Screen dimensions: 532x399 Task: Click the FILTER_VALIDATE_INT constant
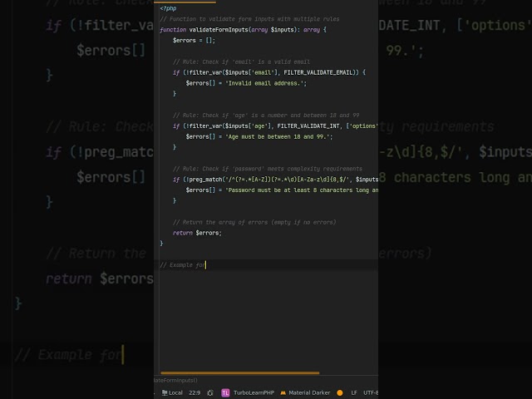[308, 126]
